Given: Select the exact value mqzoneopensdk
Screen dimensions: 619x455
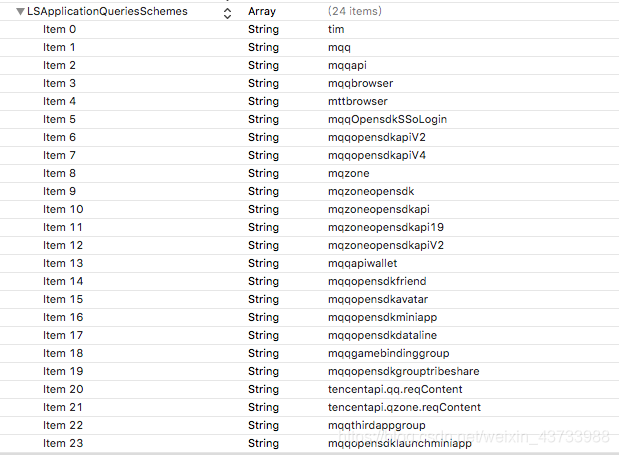Looking at the screenshot, I should (x=371, y=192).
